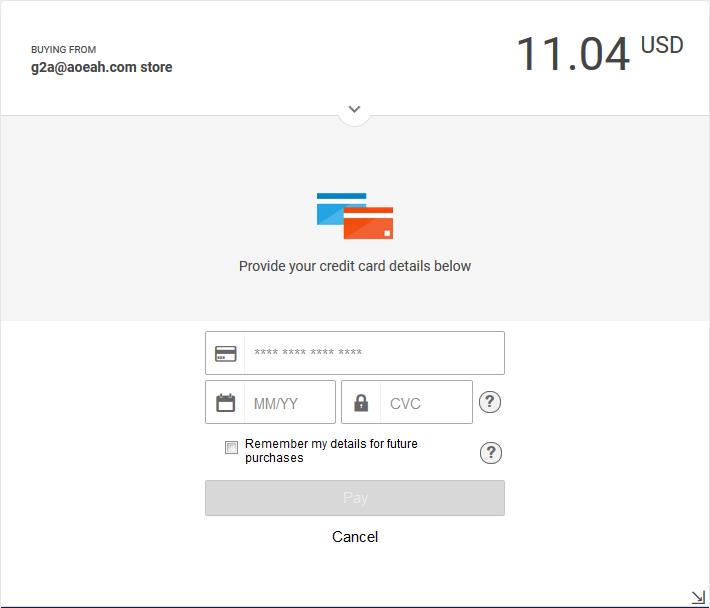Open help for Remember my details option
This screenshot has width=710, height=608.
click(491, 453)
